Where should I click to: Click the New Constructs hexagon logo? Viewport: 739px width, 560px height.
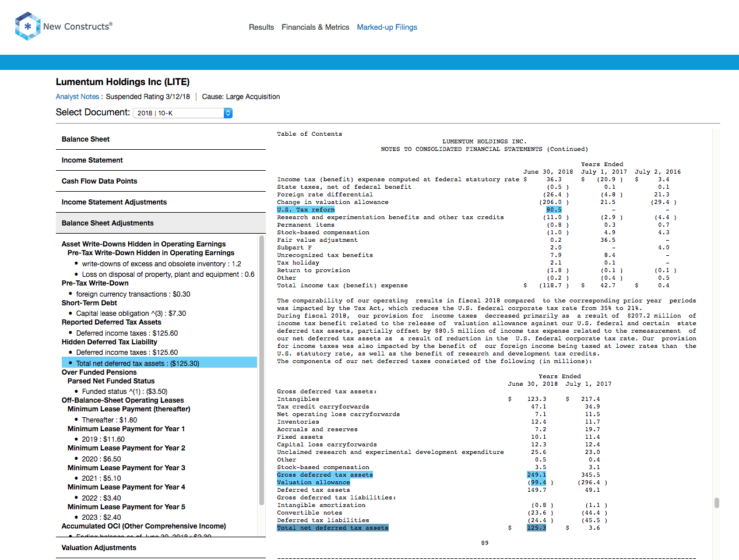click(x=27, y=26)
